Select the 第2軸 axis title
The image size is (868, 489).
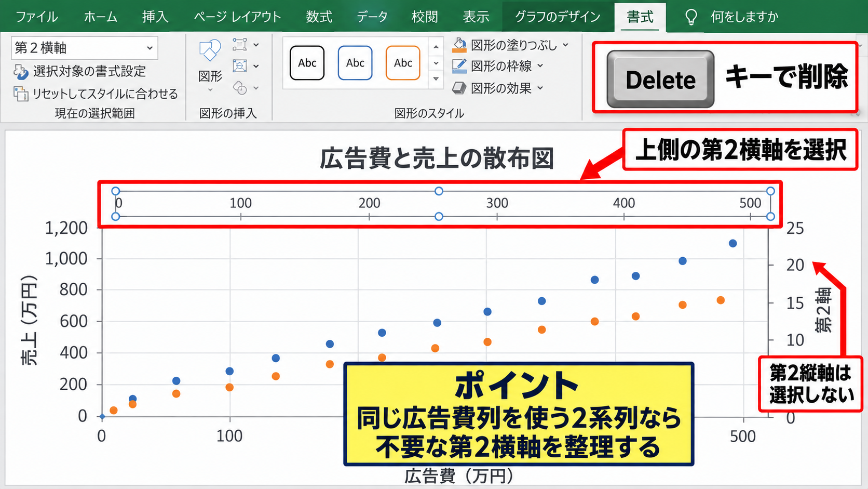pyautogui.click(x=823, y=310)
